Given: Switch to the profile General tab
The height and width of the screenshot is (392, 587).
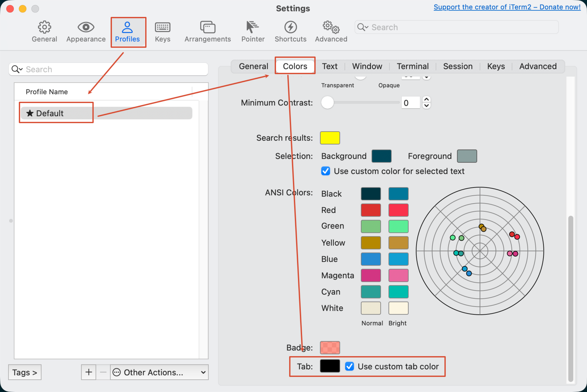Looking at the screenshot, I should coord(254,66).
